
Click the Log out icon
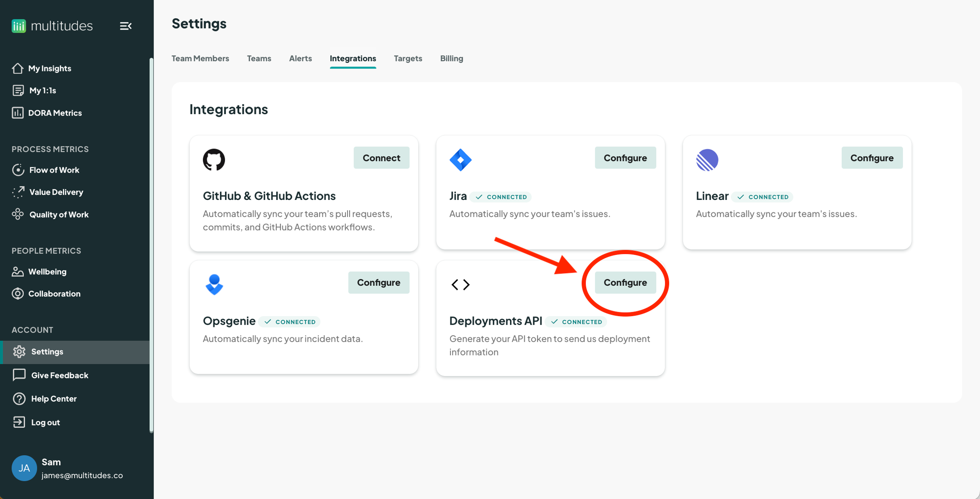pyautogui.click(x=19, y=422)
